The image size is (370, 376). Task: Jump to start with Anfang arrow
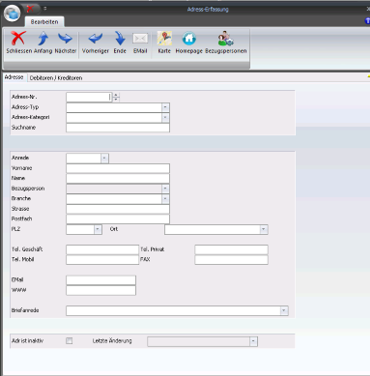(43, 38)
